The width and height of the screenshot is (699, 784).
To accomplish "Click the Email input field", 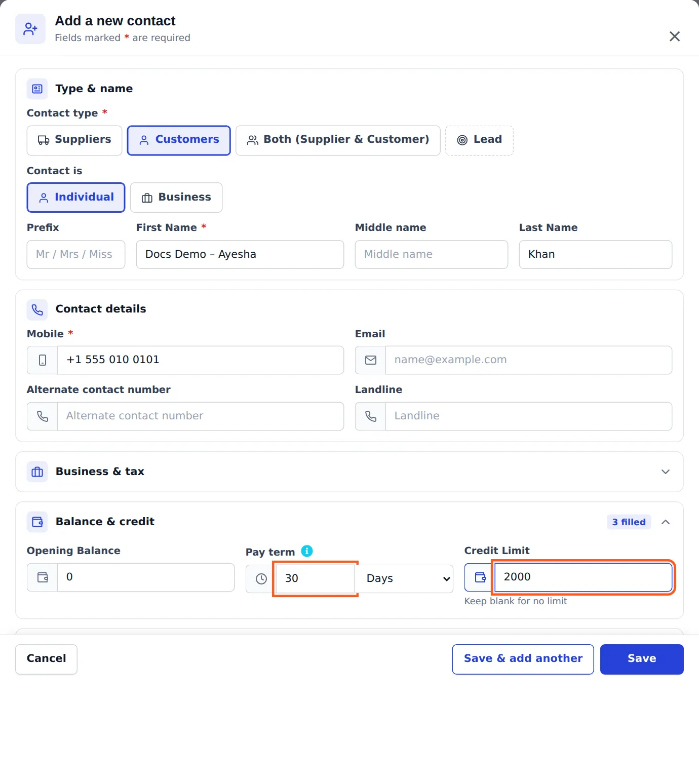I will pos(529,360).
